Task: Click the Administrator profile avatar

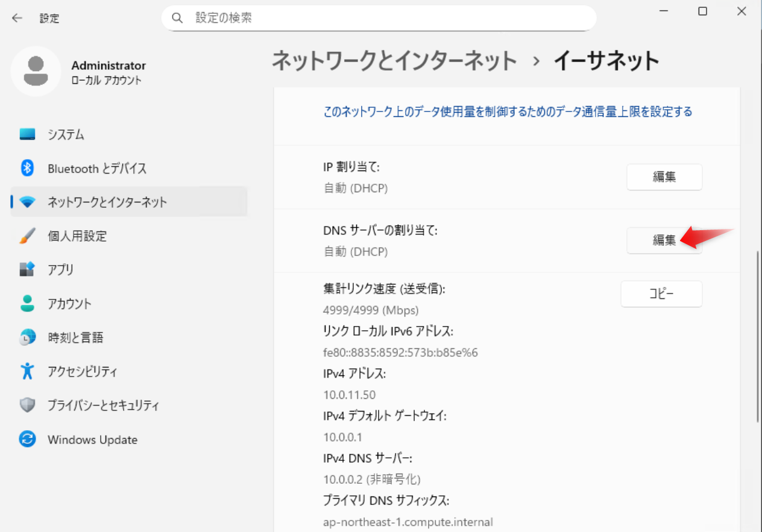Action: tap(36, 71)
